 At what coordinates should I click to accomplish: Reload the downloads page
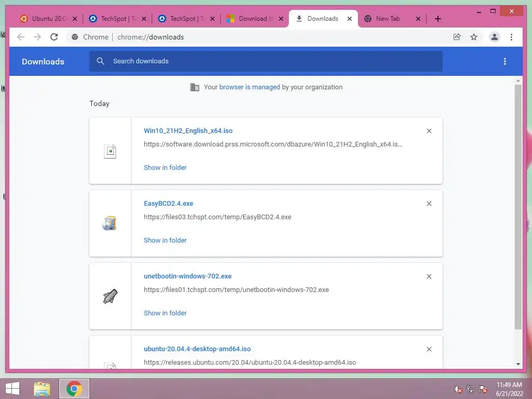pos(54,37)
